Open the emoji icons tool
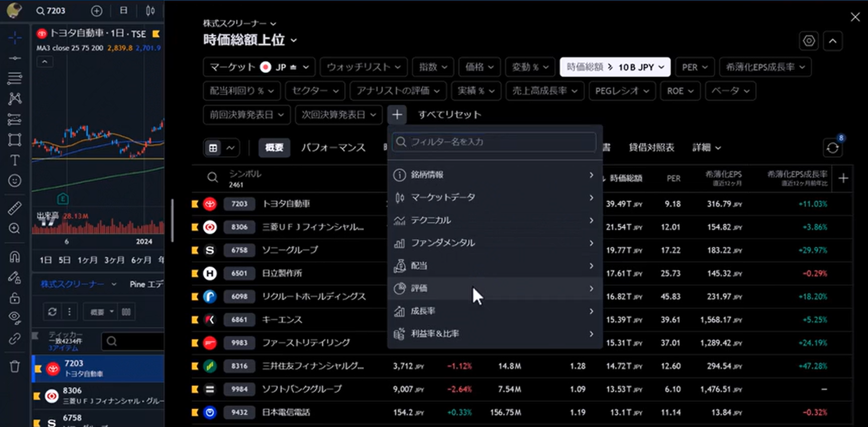This screenshot has height=427, width=868. coord(15,181)
